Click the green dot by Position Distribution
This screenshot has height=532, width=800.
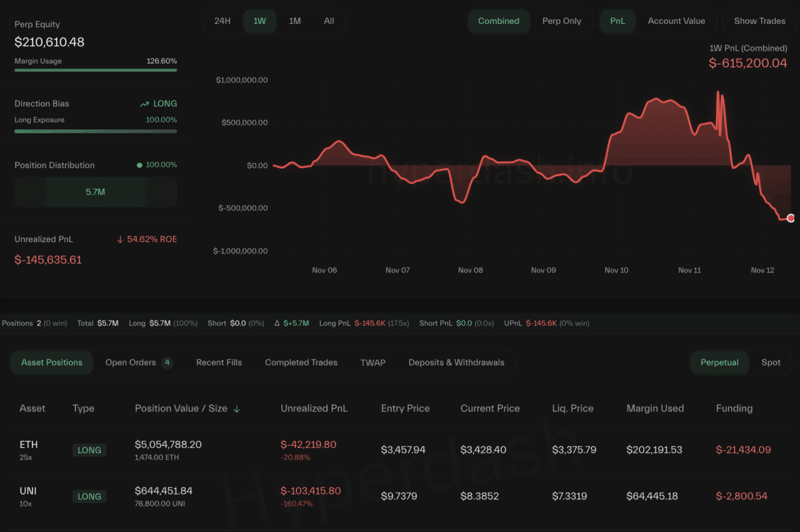click(139, 165)
